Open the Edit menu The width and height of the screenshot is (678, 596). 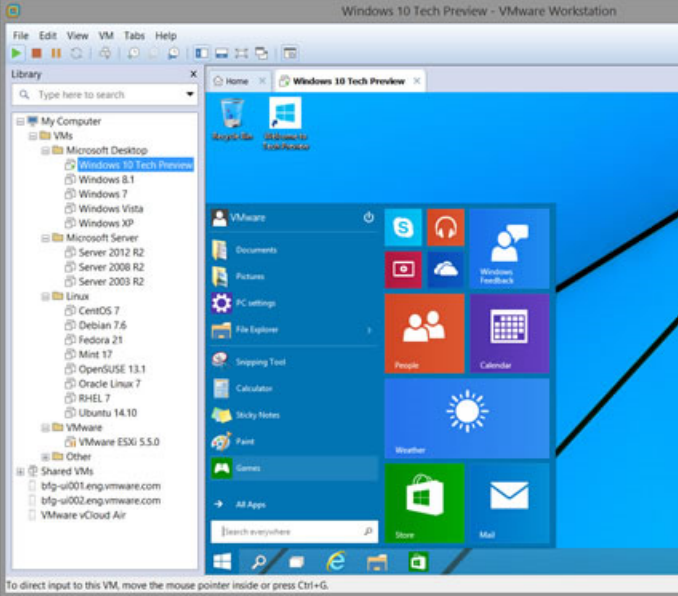(48, 35)
